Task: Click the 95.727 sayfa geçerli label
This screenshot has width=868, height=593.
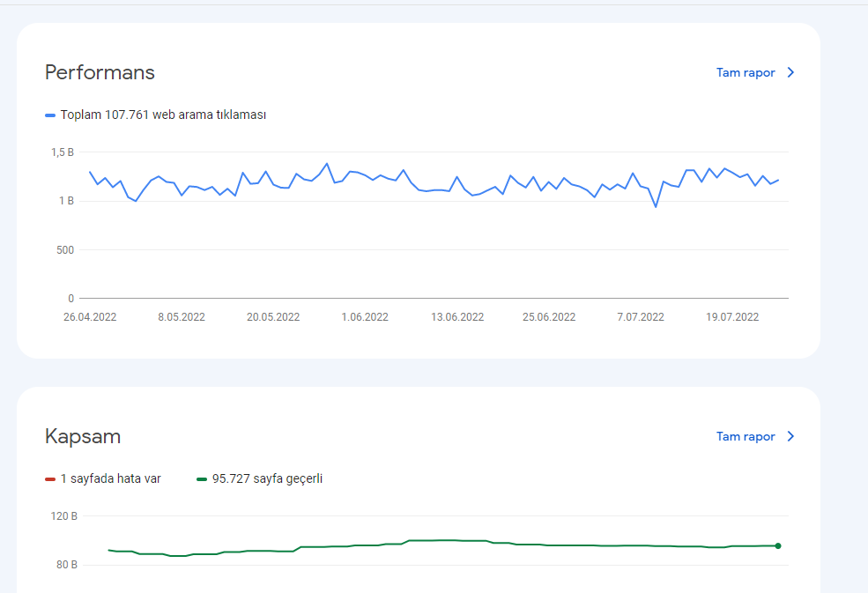Action: point(267,478)
